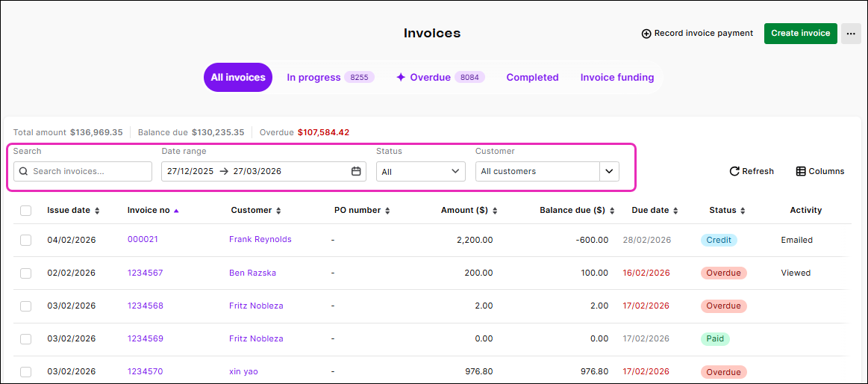
Task: Switch to the Completed tab
Action: point(533,78)
